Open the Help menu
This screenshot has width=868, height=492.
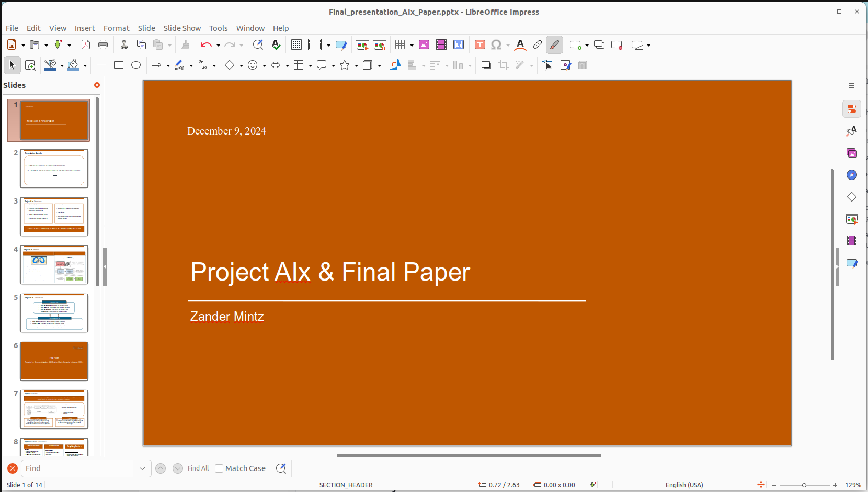281,28
